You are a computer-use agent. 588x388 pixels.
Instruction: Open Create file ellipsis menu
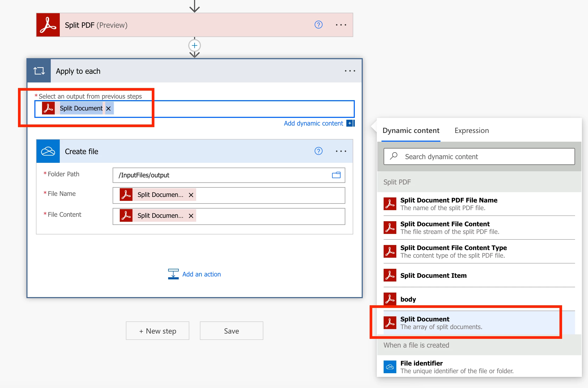[x=341, y=151]
